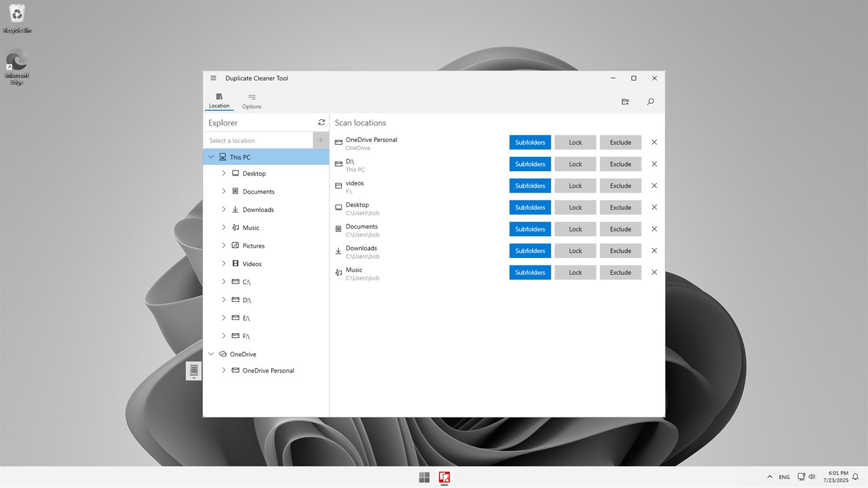Screen dimensions: 868x488
Task: Click the plus icon next to Select a location
Action: coord(320,140)
